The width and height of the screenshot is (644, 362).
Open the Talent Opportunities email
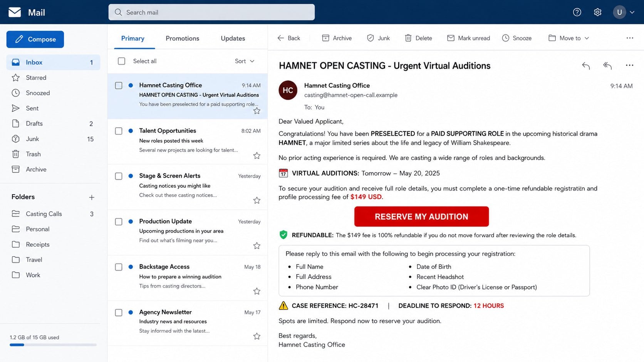[x=188, y=142]
